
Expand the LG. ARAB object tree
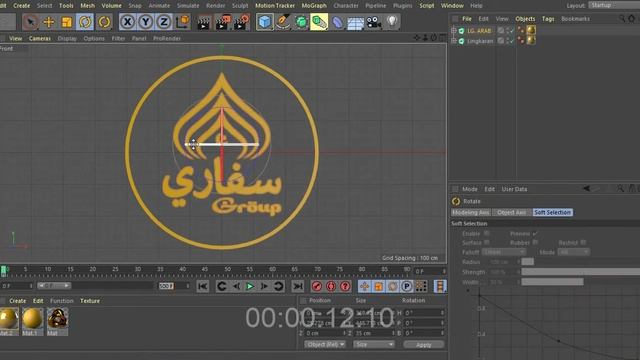453,31
